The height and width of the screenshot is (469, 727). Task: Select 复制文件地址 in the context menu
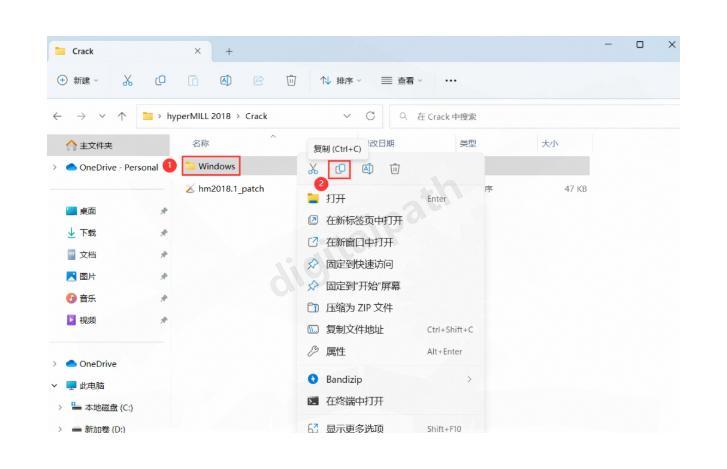click(390, 330)
